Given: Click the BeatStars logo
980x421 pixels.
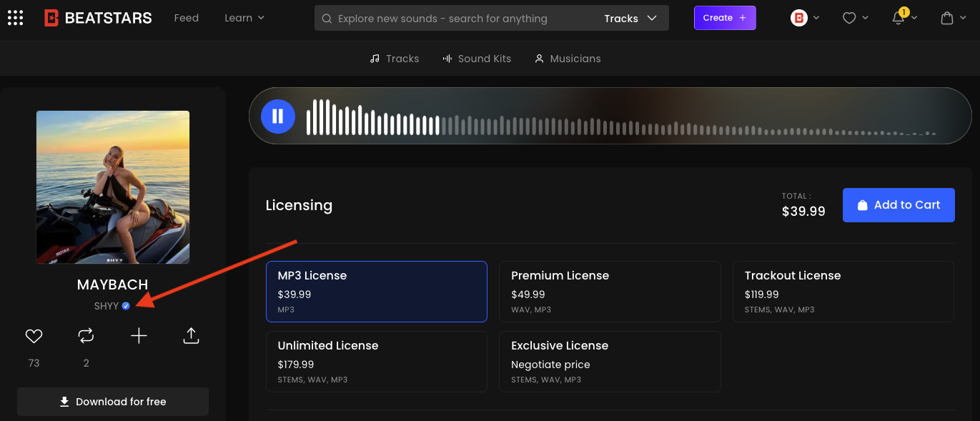Looking at the screenshot, I should 98,18.
